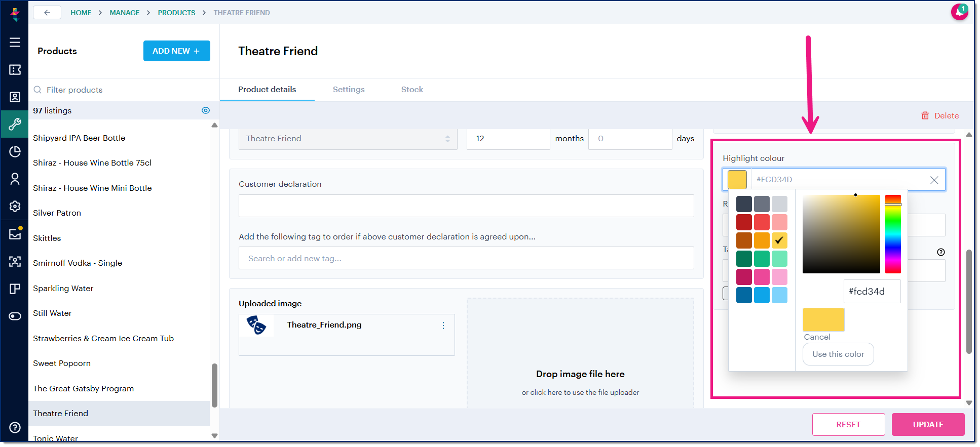Select Silver Patron listing

tap(57, 213)
